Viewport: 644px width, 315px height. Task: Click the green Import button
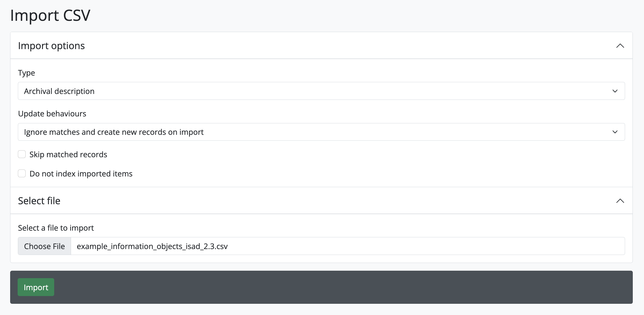pyautogui.click(x=36, y=287)
